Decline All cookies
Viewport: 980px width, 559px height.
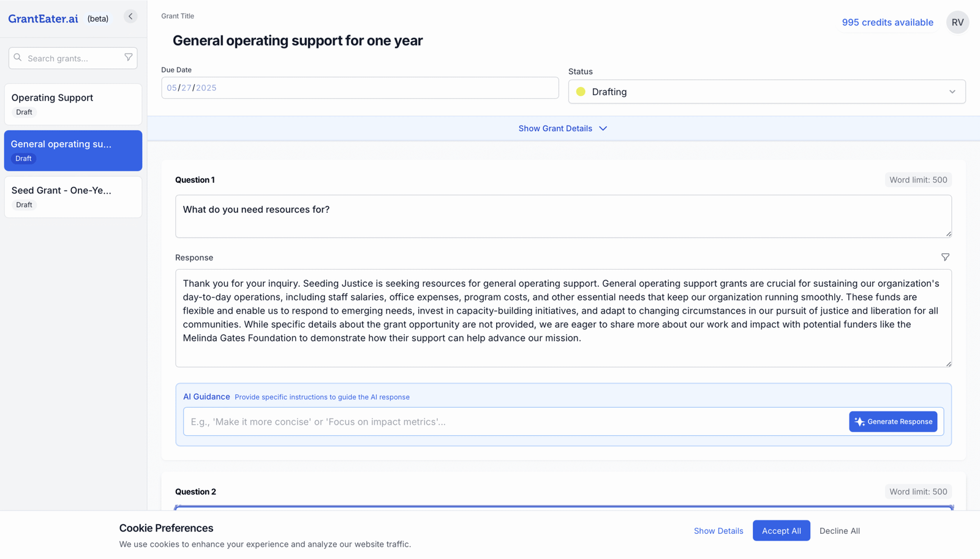pos(839,531)
